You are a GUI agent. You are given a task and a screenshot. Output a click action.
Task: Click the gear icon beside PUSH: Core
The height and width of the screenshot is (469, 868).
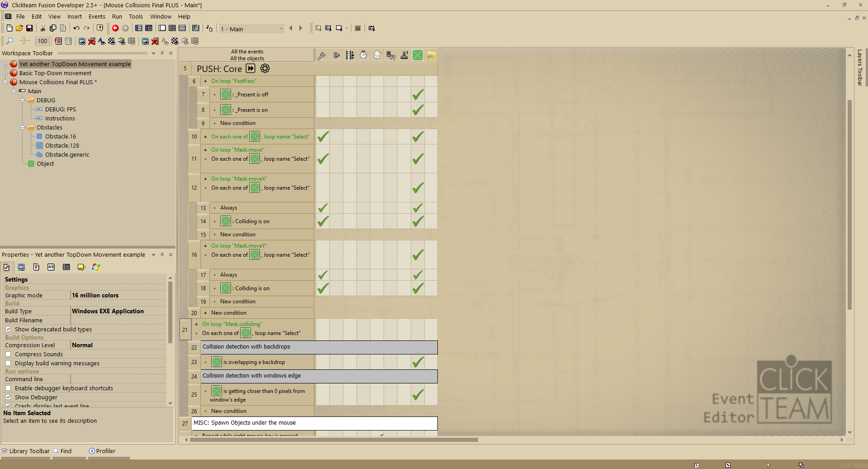click(265, 68)
